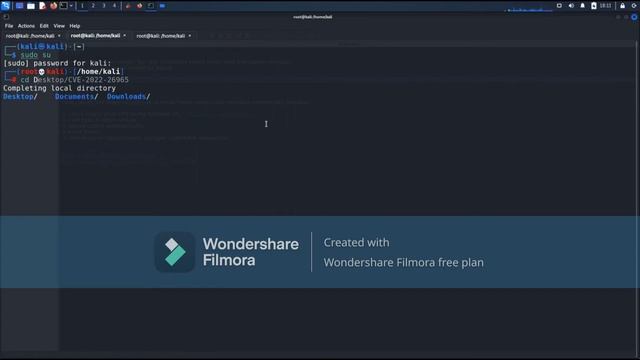Click the volume speaker tray icon
The height and width of the screenshot is (360, 640).
coord(571,6)
